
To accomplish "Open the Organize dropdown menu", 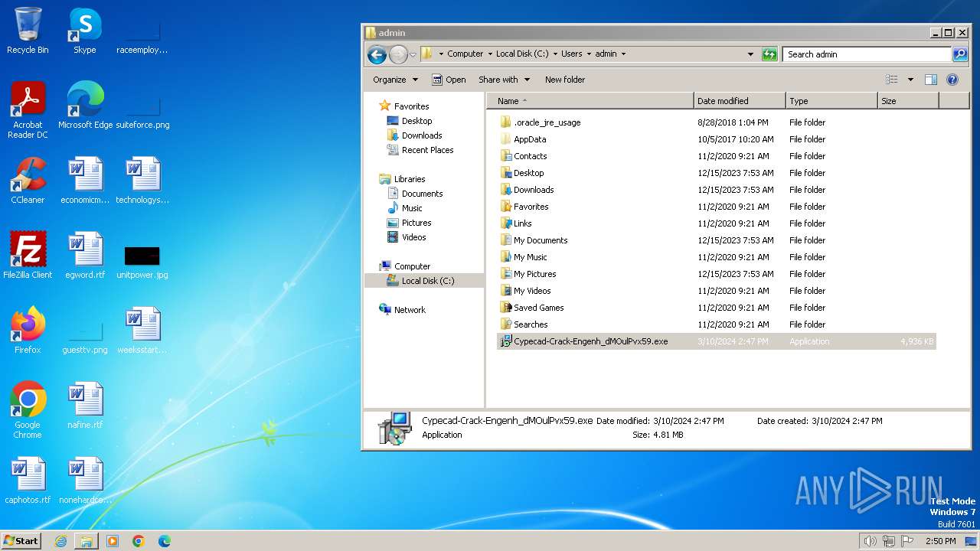I will [395, 80].
